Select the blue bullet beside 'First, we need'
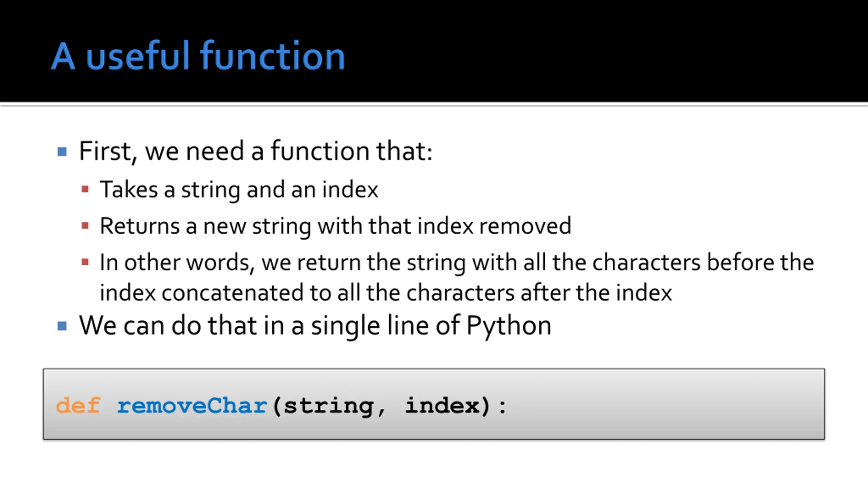The width and height of the screenshot is (868, 488). (62, 151)
